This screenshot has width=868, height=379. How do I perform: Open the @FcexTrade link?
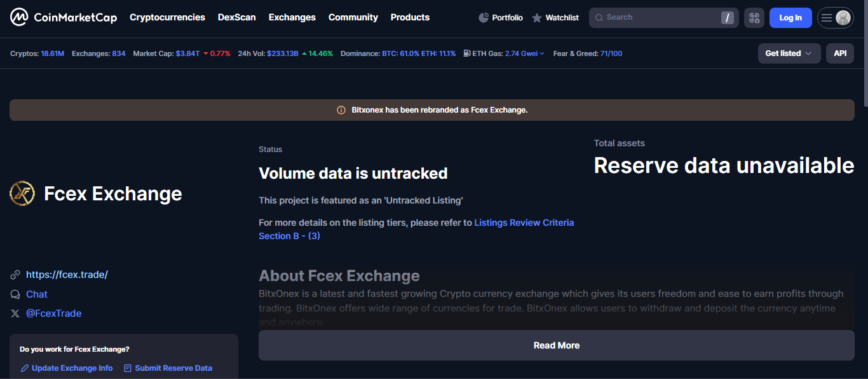[x=53, y=314]
